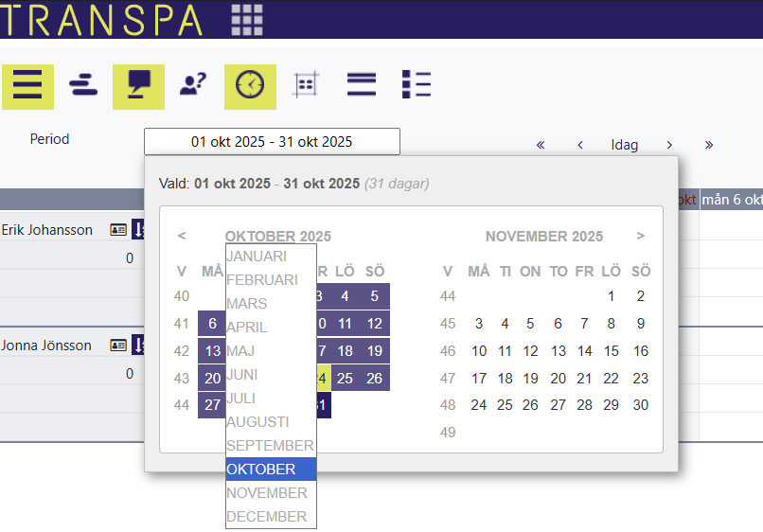The height and width of the screenshot is (532, 763).
Task: Pick October 20 in calendar
Action: point(212,379)
